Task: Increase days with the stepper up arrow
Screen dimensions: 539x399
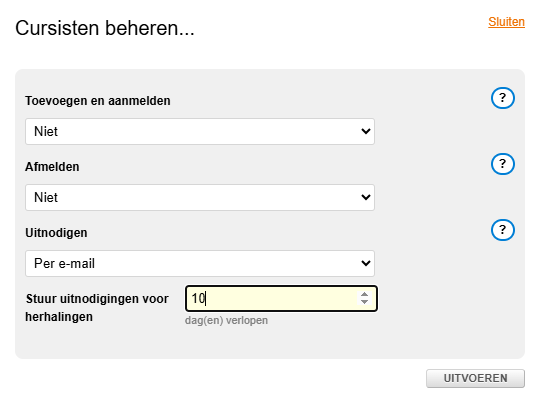Action: pyautogui.click(x=364, y=295)
